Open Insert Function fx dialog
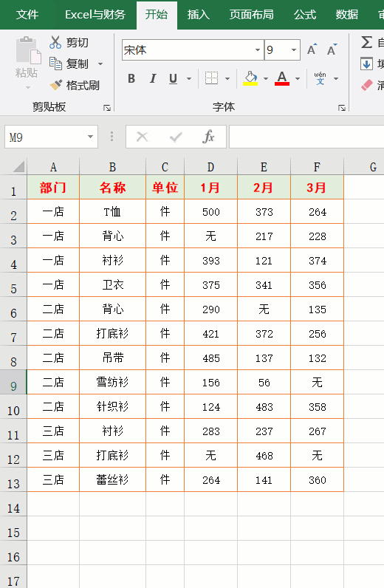 [208, 137]
